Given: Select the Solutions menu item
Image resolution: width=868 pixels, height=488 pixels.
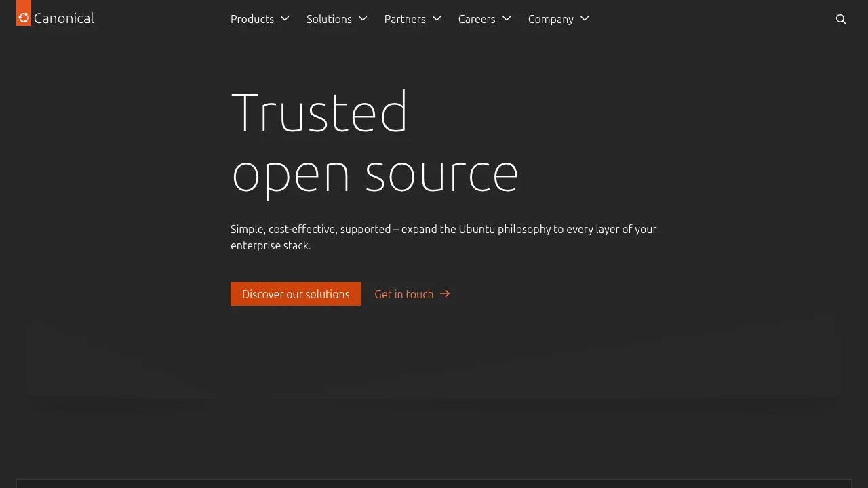Looking at the screenshot, I should [x=330, y=19].
